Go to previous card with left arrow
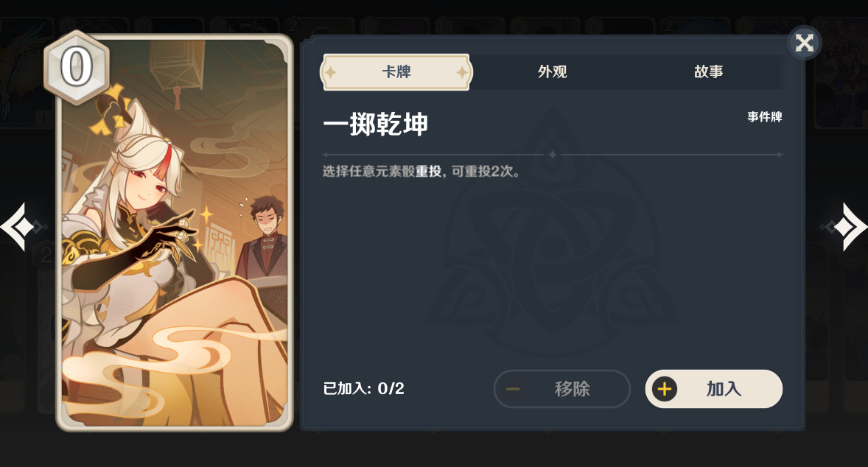This screenshot has height=467, width=868. 19,227
